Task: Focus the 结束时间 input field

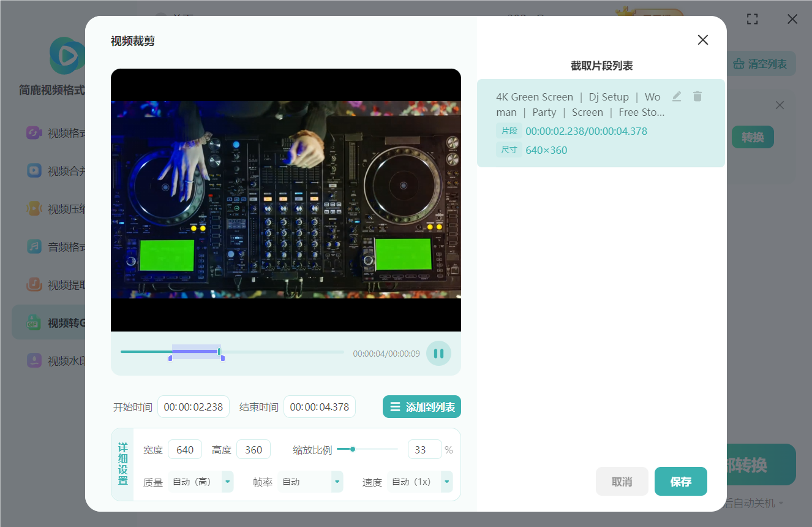Action: click(320, 407)
